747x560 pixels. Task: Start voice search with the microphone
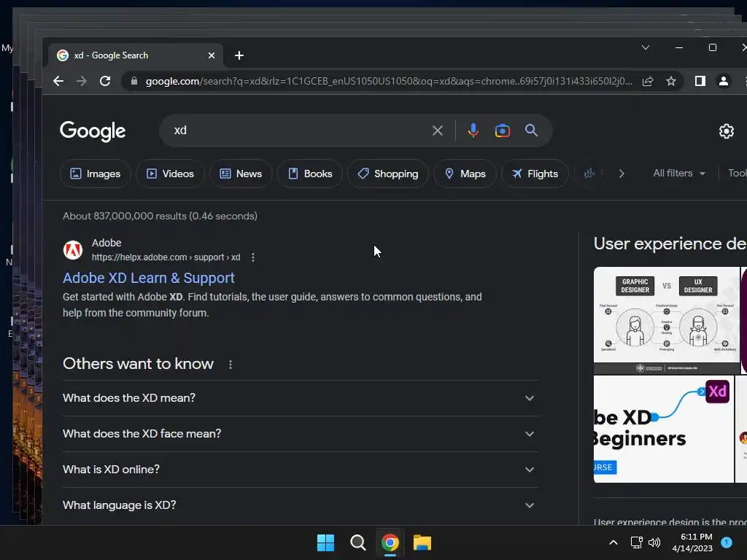(x=473, y=131)
